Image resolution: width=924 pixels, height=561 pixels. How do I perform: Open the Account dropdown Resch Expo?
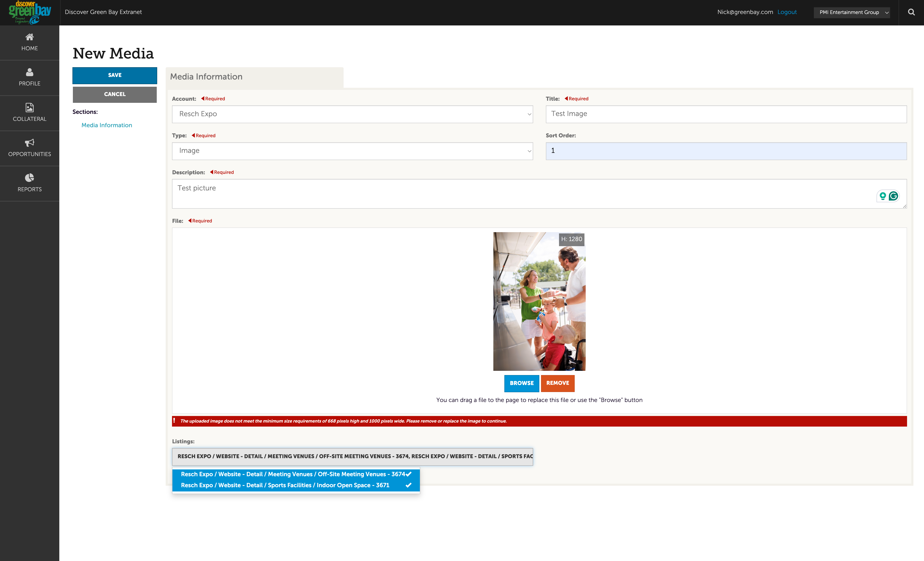[x=352, y=114]
